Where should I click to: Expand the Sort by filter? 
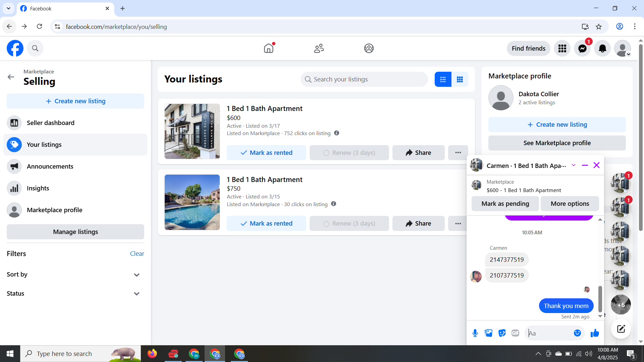tap(137, 275)
